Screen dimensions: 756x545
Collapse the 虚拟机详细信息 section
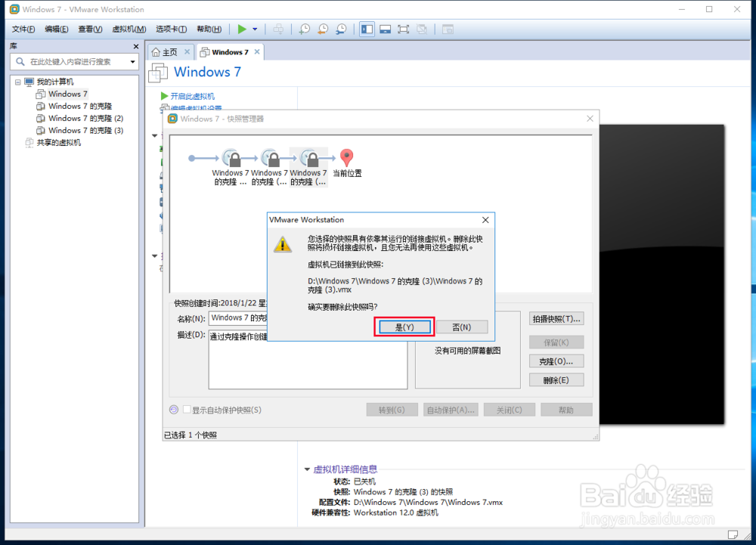click(x=307, y=469)
